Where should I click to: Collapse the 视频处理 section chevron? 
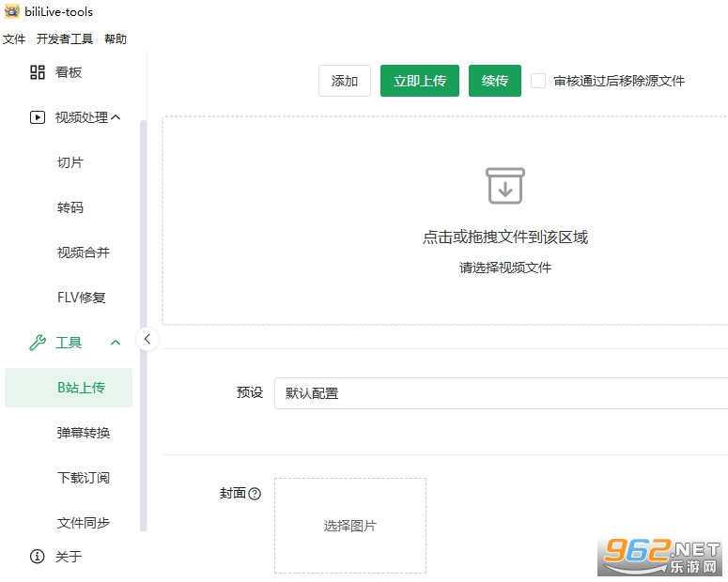116,117
